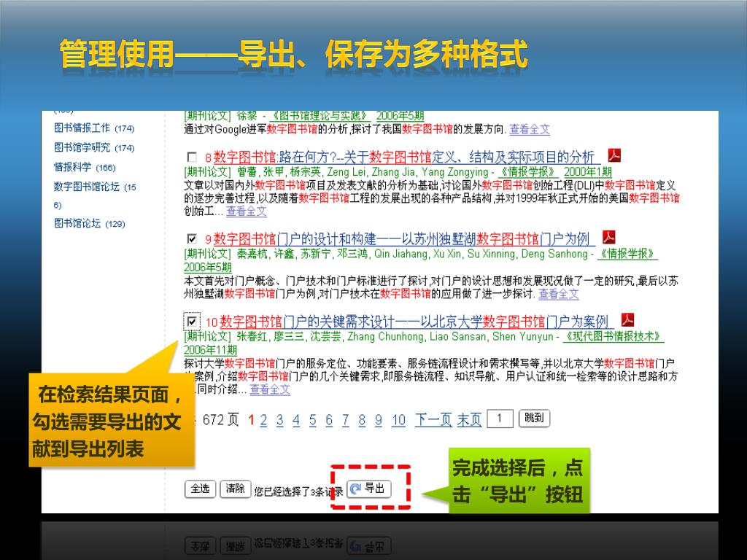Uncheck the checkbox for article 10
Viewport: 747px width, 560px height.
[x=192, y=322]
